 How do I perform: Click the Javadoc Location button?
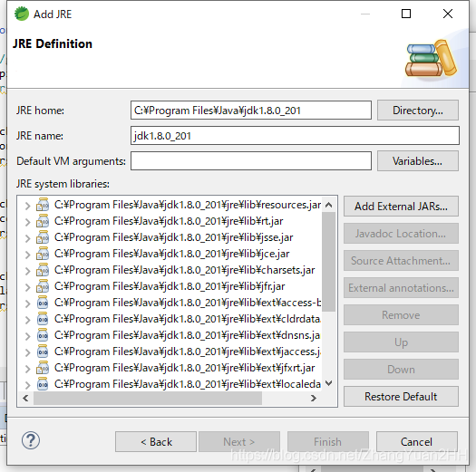coord(401,234)
